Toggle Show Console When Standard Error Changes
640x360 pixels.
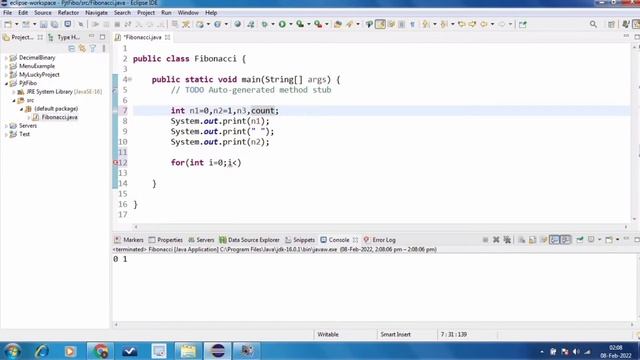tap(565, 240)
